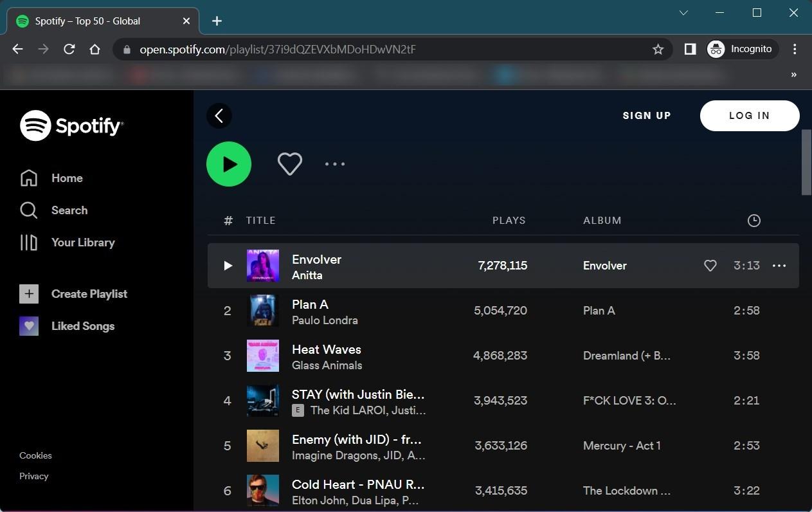
Task: Open a new browser tab
Action: click(x=217, y=21)
